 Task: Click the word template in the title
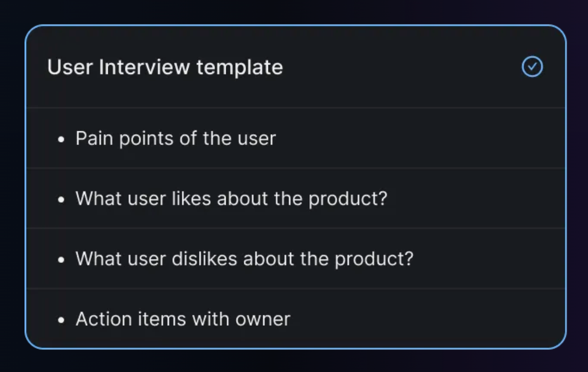coord(239,67)
